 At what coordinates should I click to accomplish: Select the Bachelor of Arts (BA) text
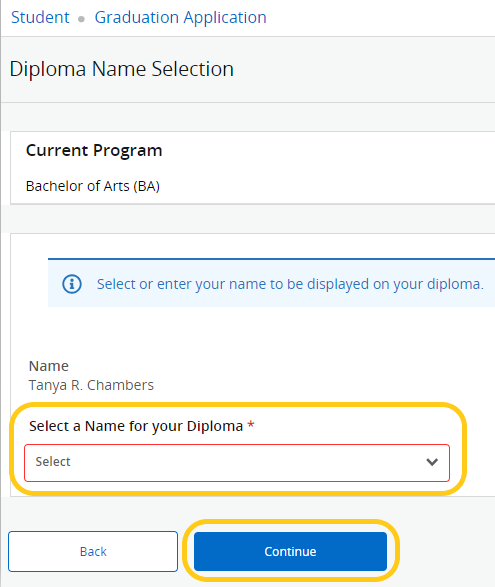(93, 186)
